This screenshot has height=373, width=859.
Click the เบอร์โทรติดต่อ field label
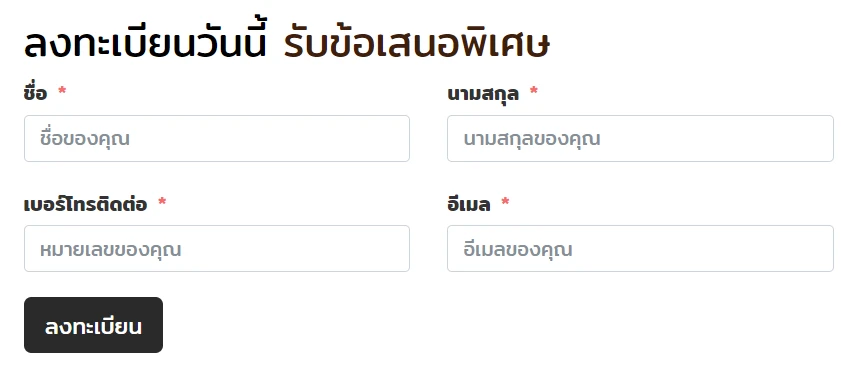[x=85, y=204]
